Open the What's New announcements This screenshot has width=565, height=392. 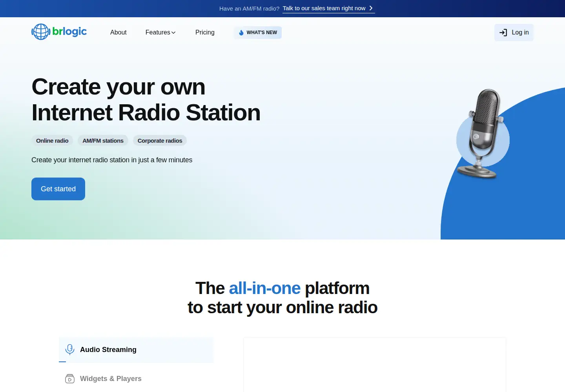[x=258, y=33]
